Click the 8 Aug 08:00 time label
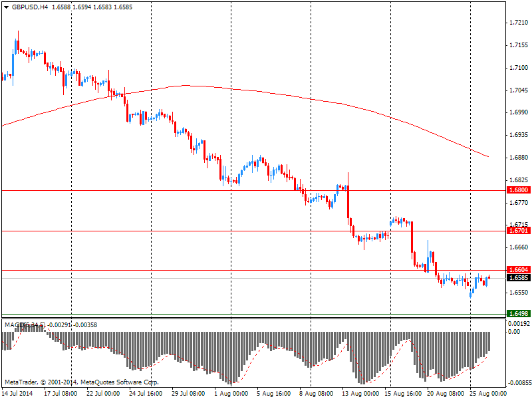Screen dimensions: 532x399 tap(317, 394)
